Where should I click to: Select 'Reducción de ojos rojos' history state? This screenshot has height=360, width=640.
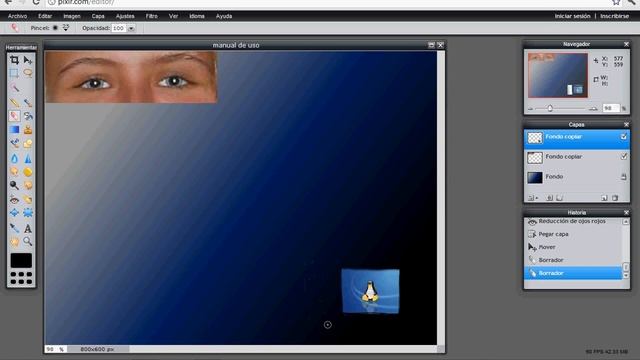pos(573,222)
